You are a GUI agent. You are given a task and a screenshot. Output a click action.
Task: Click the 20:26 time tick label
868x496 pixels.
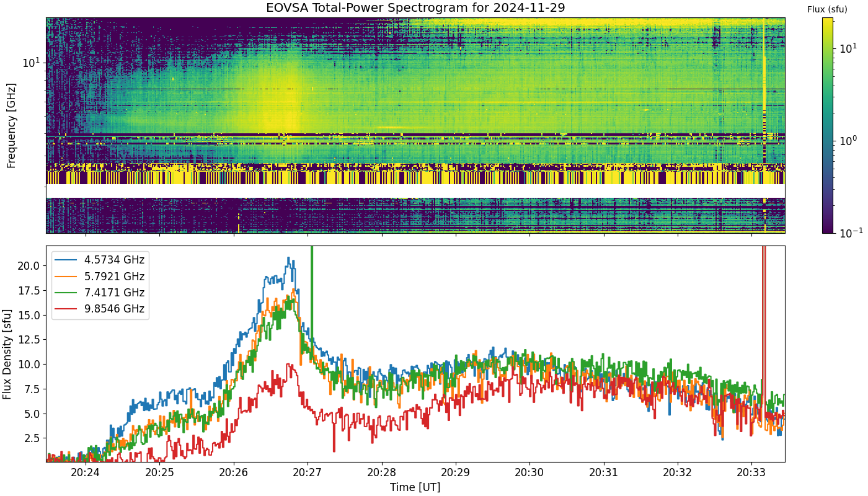234,472
